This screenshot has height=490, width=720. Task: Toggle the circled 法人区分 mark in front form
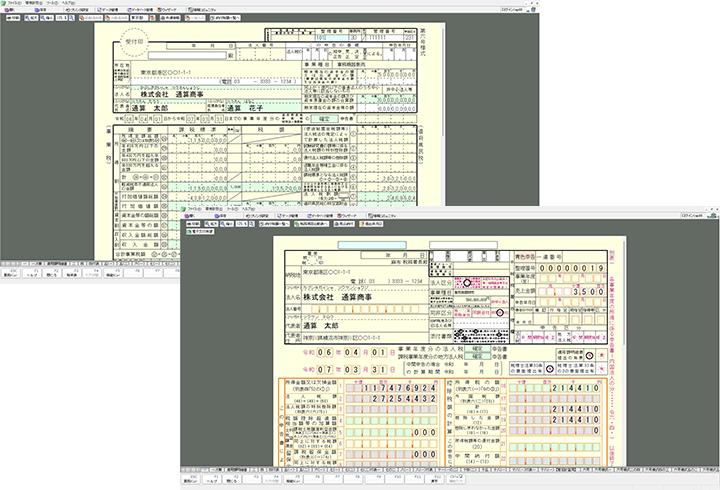tap(465, 284)
